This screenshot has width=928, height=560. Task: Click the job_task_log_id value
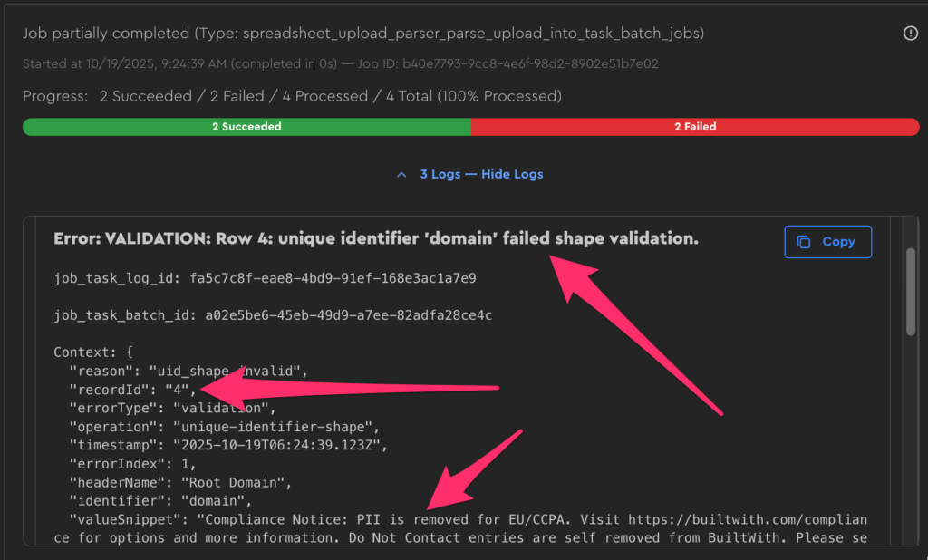(x=333, y=277)
